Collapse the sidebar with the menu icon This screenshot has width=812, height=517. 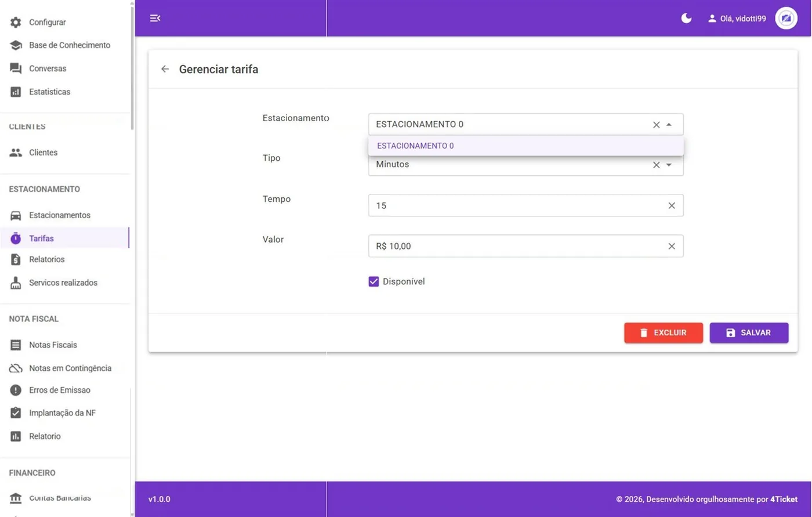coord(155,18)
